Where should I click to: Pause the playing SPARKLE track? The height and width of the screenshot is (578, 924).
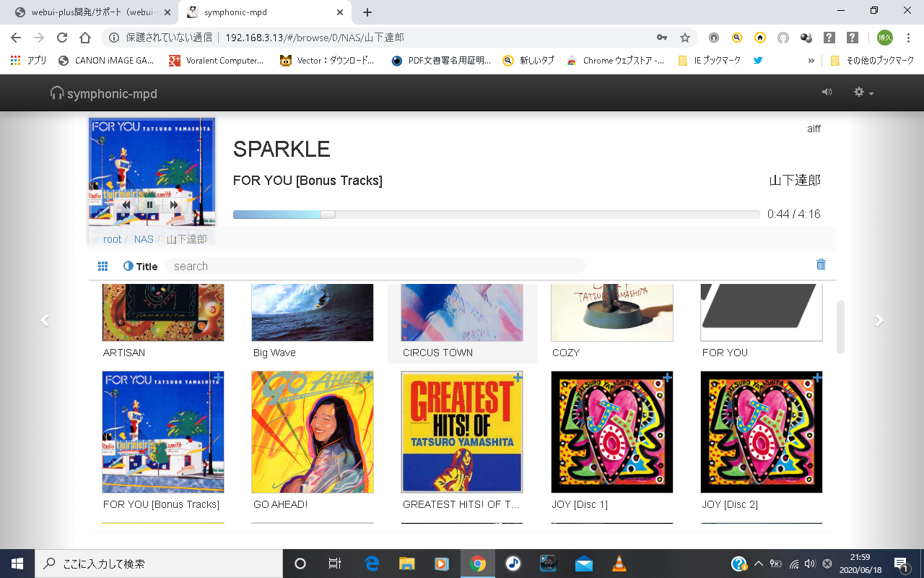tap(149, 205)
